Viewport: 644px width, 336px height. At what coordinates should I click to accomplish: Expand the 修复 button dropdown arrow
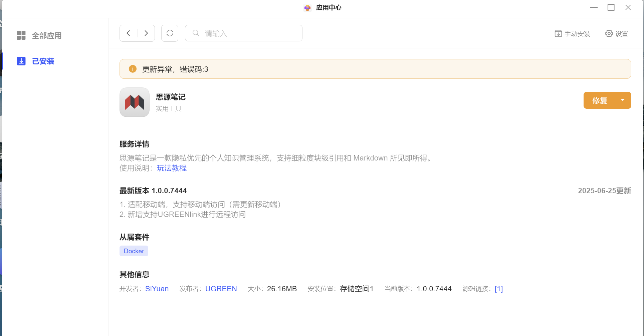pos(623,100)
